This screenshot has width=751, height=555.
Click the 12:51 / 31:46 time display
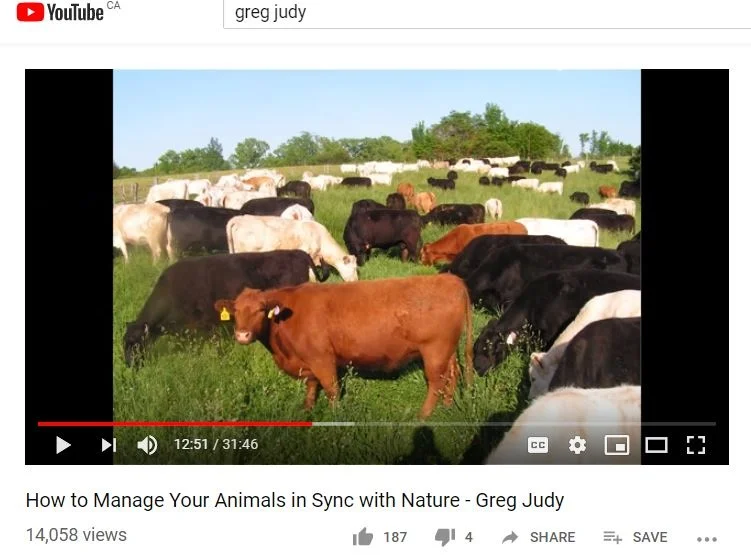point(216,444)
